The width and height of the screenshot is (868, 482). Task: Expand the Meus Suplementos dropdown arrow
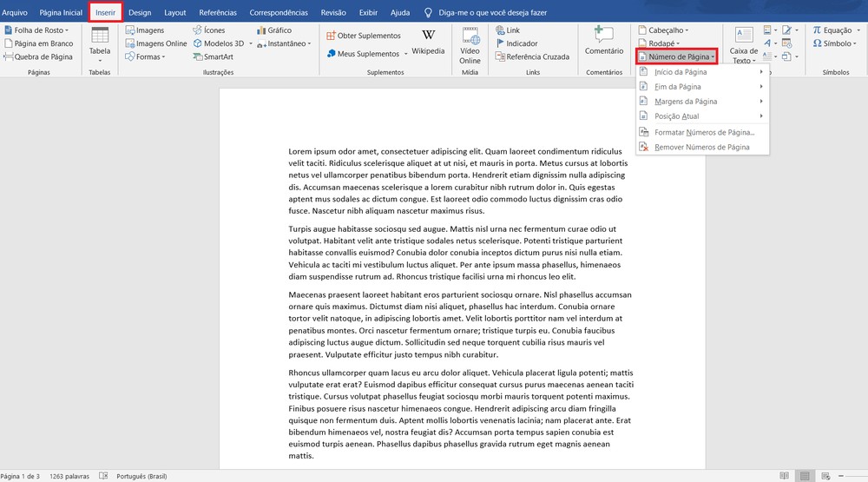405,54
